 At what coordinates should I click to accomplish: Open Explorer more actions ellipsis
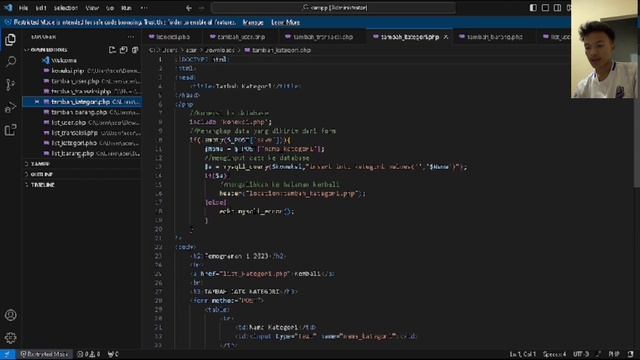tap(131, 37)
